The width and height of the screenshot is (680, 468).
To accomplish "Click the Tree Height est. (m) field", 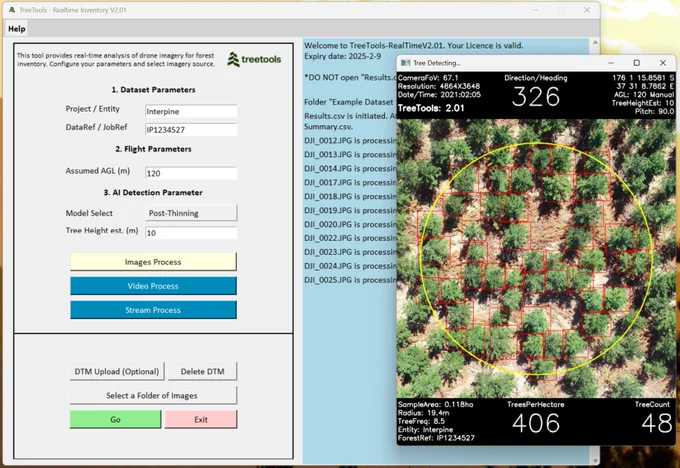I will (x=191, y=233).
